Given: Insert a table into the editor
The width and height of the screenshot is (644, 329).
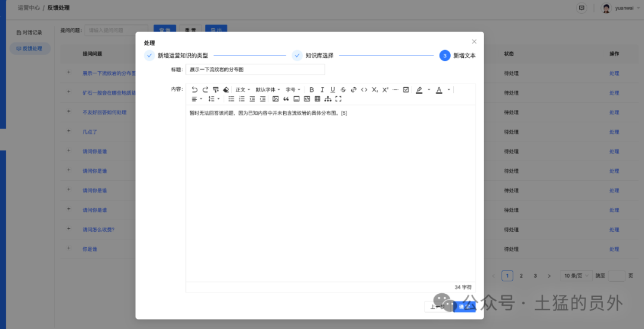Looking at the screenshot, I should [x=317, y=99].
